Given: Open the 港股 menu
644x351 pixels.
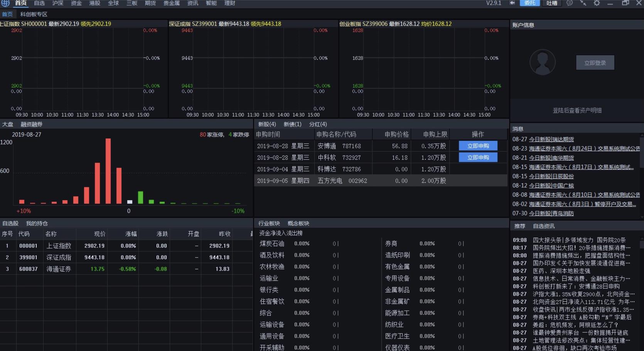Looking at the screenshot, I should tap(94, 3).
